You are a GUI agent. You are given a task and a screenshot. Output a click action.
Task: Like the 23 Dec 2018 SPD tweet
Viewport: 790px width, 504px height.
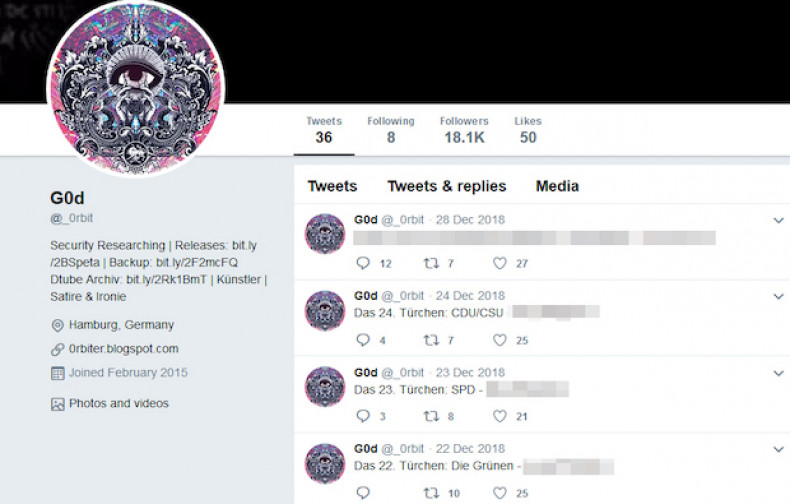pos(499,416)
